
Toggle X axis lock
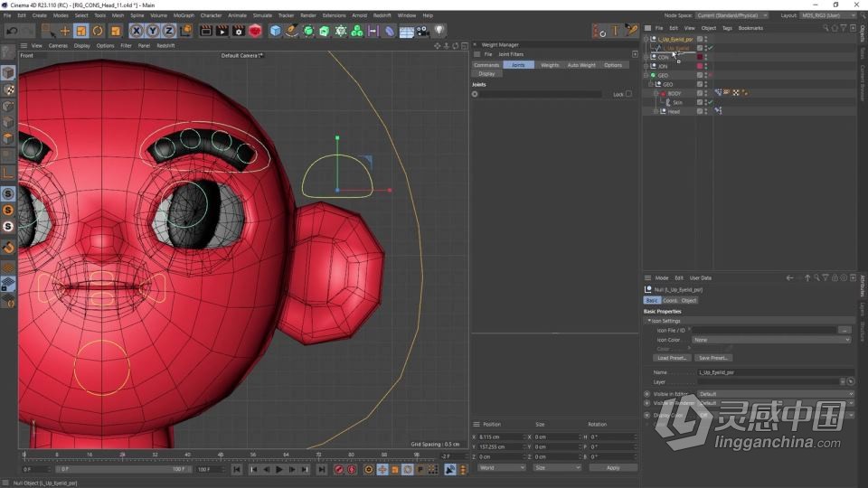(137, 31)
